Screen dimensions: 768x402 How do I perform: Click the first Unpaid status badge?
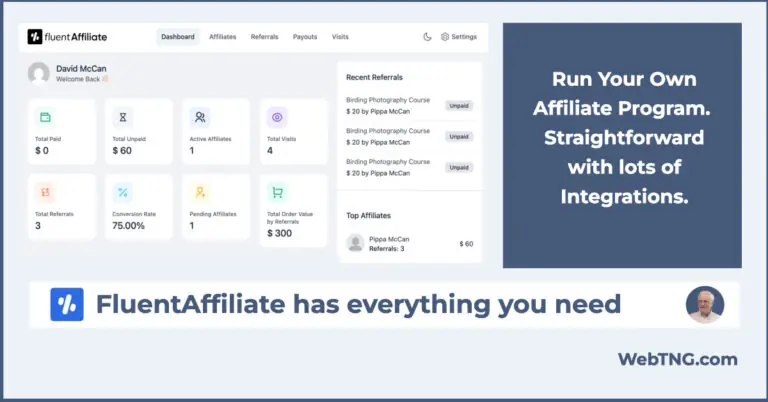pos(459,105)
